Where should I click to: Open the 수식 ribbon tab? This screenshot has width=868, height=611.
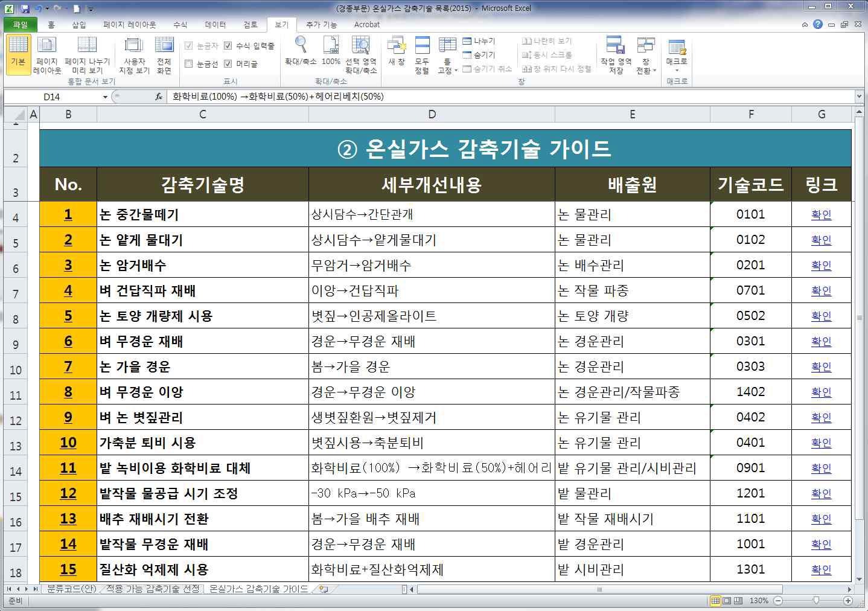[x=180, y=25]
